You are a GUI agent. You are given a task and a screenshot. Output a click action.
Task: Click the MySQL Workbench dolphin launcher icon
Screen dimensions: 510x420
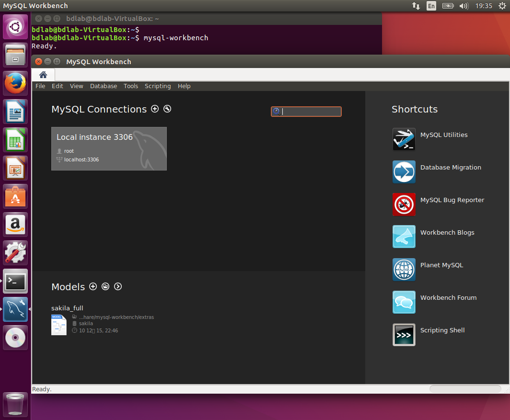tap(15, 309)
